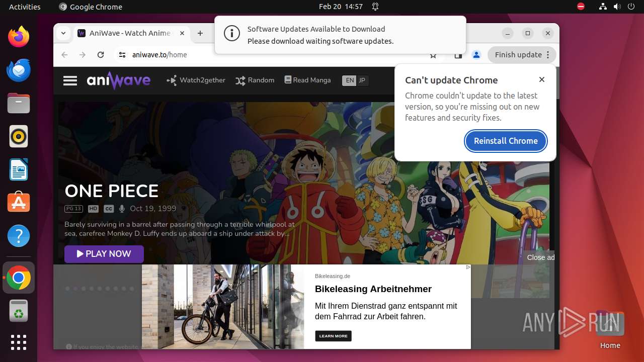Screen dimensions: 644x362
Task: Open Files from the dock
Action: 19,103
